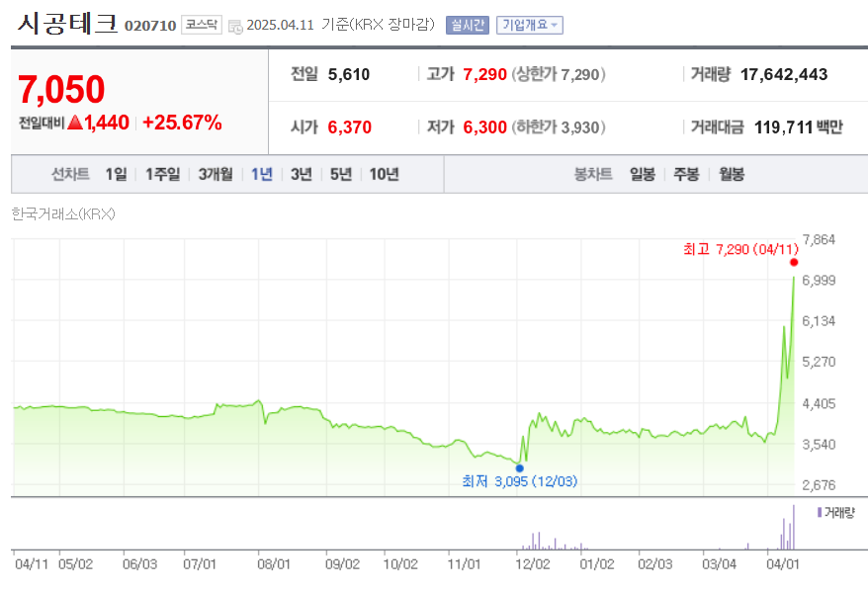Screen dimensions: 868x591
Task: Click the red 최고 price marker dot
Action: point(792,262)
